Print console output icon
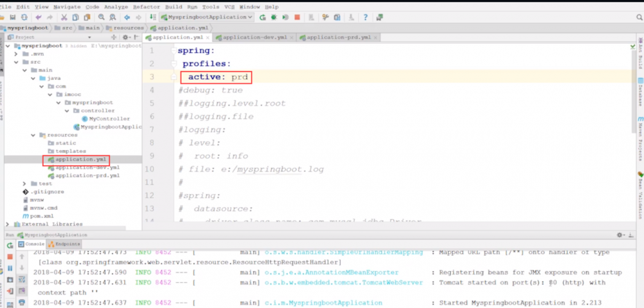This screenshot has width=644, height=308. tap(22, 303)
